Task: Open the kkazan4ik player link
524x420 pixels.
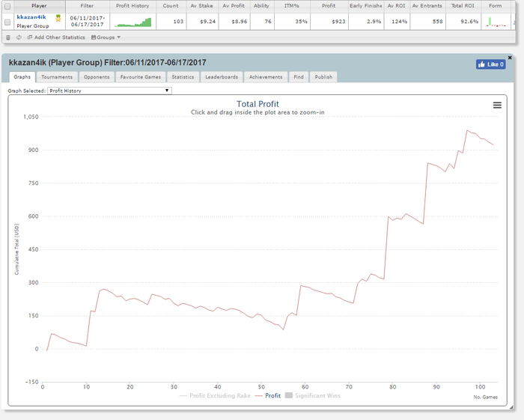Action: tap(31, 17)
